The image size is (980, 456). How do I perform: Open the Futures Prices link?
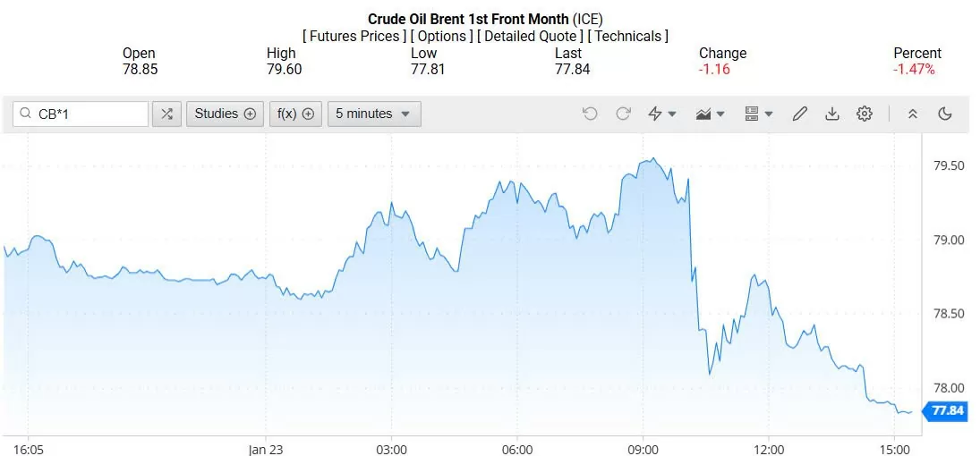click(354, 37)
